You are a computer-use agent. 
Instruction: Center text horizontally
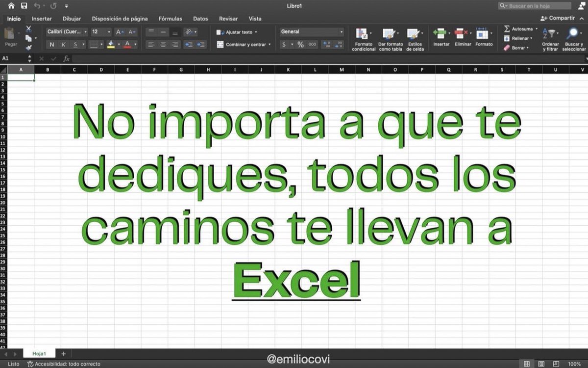[163, 45]
